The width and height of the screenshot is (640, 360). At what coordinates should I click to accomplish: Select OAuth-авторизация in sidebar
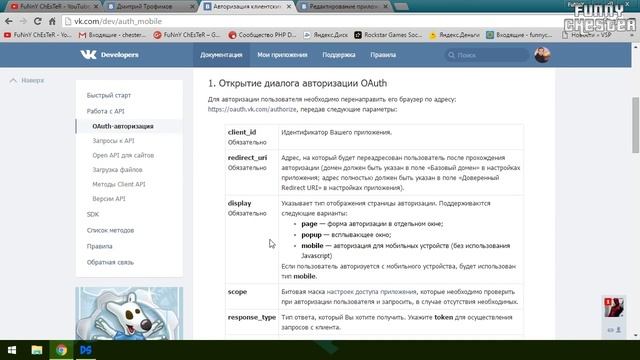pyautogui.click(x=123, y=126)
